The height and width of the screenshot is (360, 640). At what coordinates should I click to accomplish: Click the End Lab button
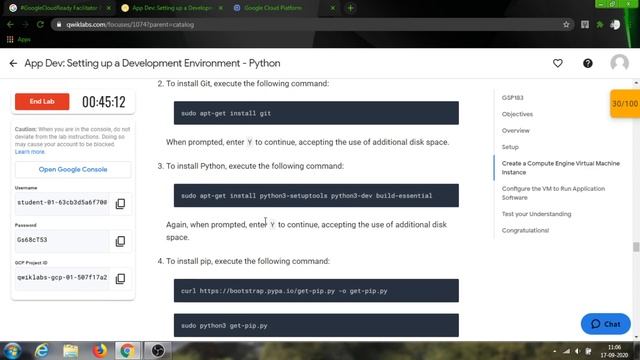42,101
